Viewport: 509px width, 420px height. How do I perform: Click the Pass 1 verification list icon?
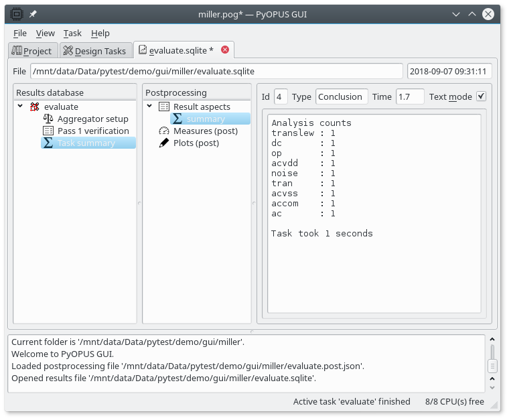click(x=48, y=131)
